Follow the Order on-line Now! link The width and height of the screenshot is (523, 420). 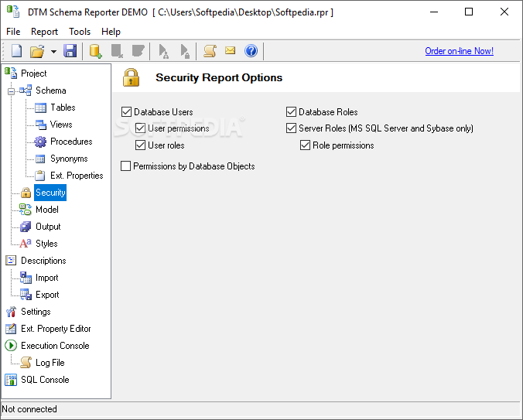coord(459,51)
